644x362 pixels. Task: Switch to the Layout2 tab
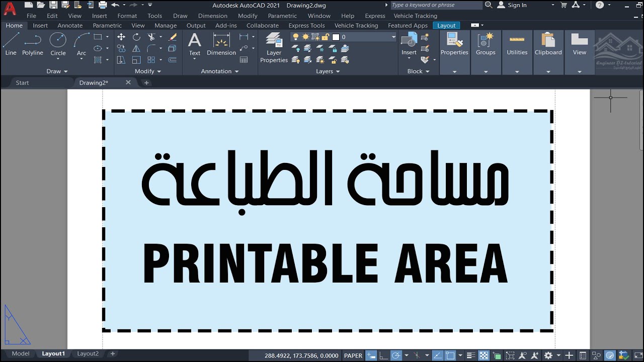(88, 353)
